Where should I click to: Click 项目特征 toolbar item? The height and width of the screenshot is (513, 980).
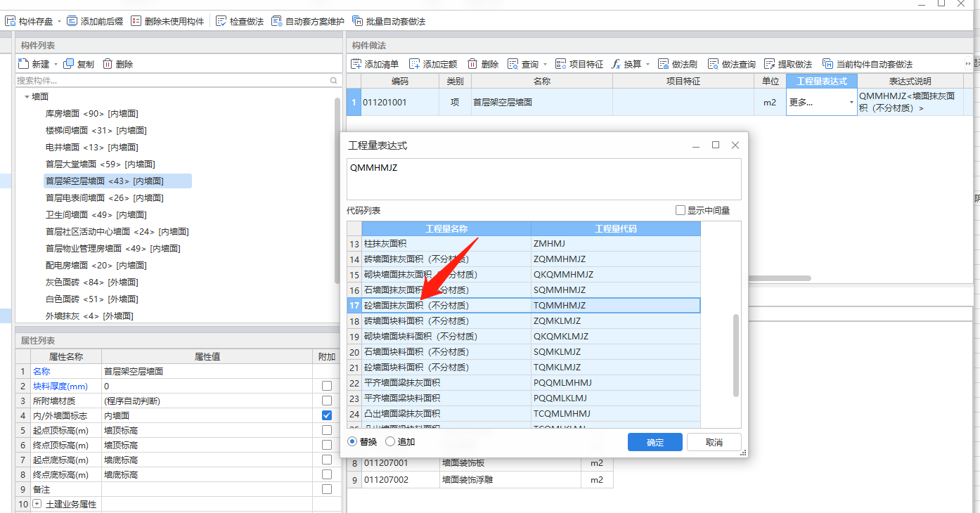tap(579, 64)
